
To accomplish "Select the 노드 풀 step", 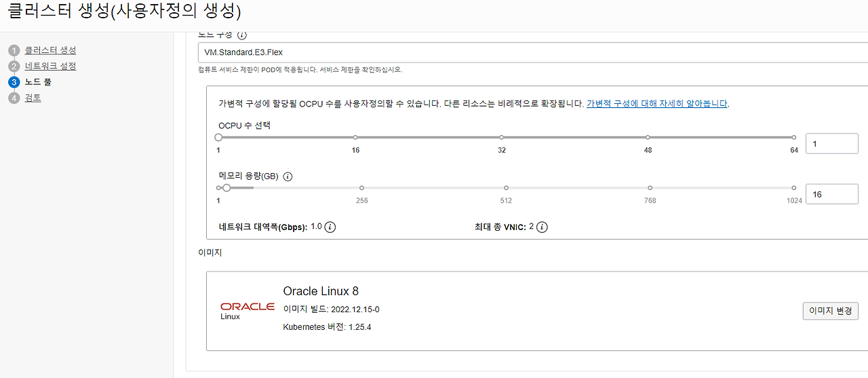I will coord(38,82).
